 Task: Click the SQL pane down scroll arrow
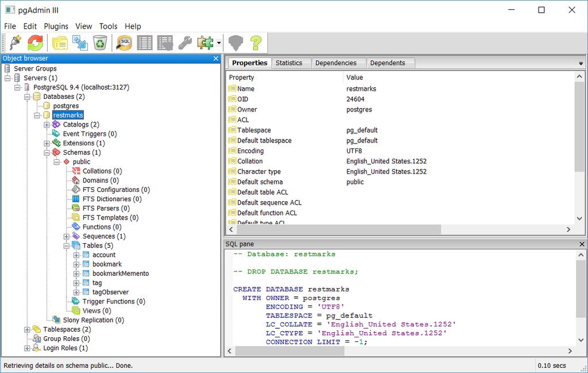pos(581,340)
